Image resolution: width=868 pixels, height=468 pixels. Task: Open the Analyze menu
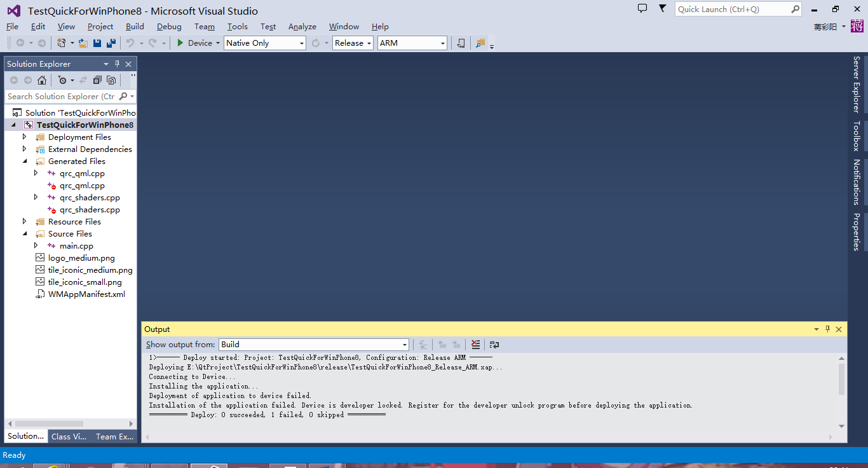tap(302, 27)
